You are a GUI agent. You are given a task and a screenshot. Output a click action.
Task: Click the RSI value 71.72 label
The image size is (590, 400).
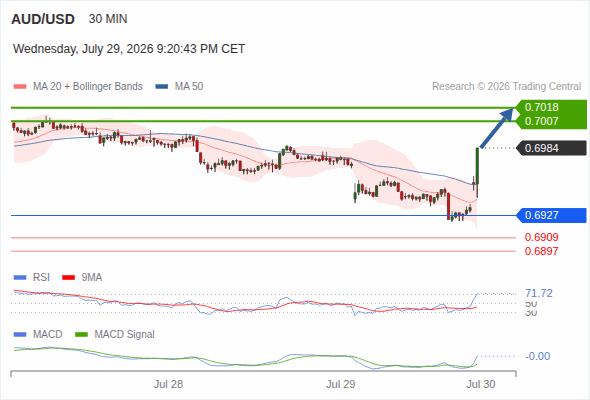click(x=539, y=293)
